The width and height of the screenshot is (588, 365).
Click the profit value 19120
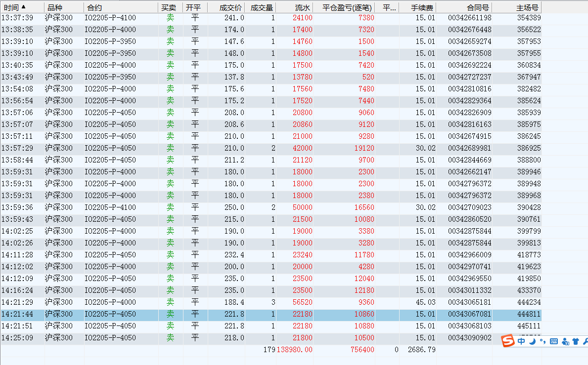pos(364,148)
